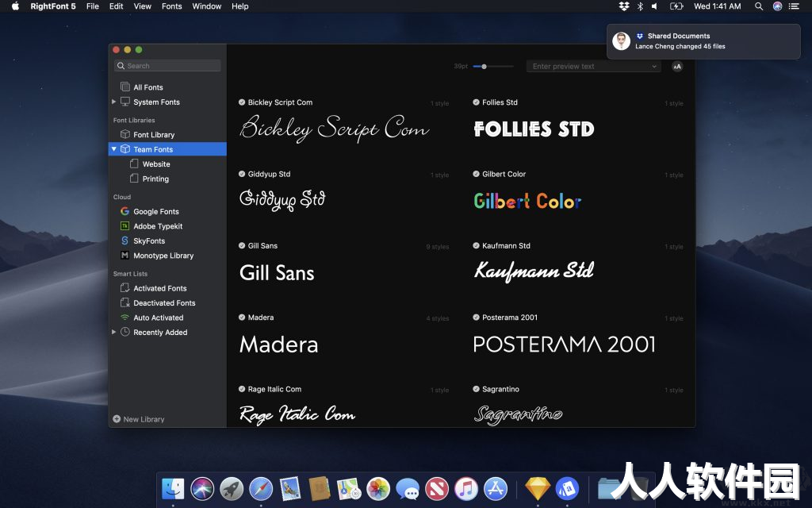Open the File menu

[93, 6]
